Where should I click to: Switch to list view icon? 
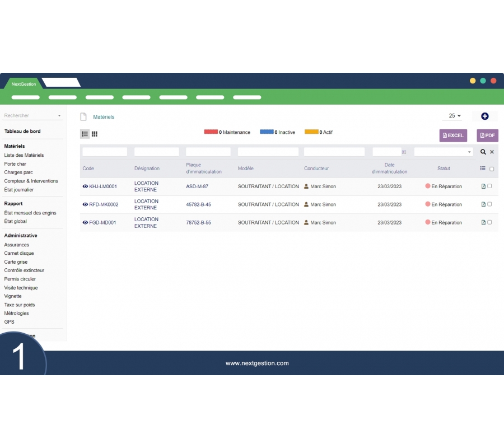(x=85, y=134)
